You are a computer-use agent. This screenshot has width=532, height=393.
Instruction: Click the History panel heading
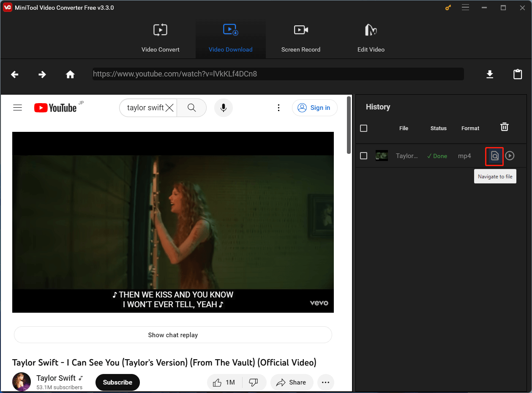[378, 107]
